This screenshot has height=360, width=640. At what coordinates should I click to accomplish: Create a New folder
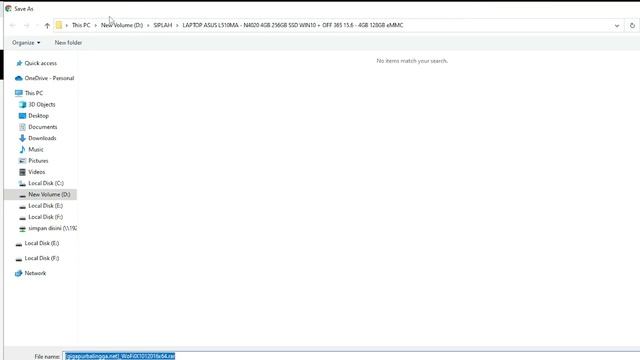pyautogui.click(x=68, y=42)
